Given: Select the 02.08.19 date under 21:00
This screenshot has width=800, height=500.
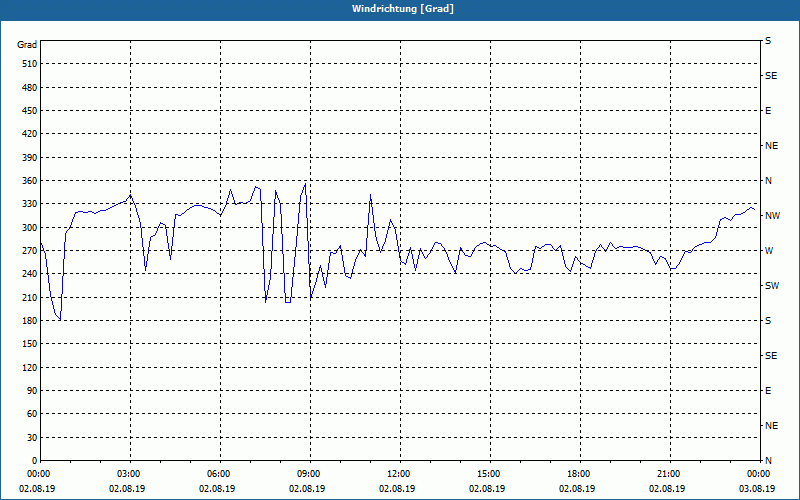Looking at the screenshot, I should 667,489.
